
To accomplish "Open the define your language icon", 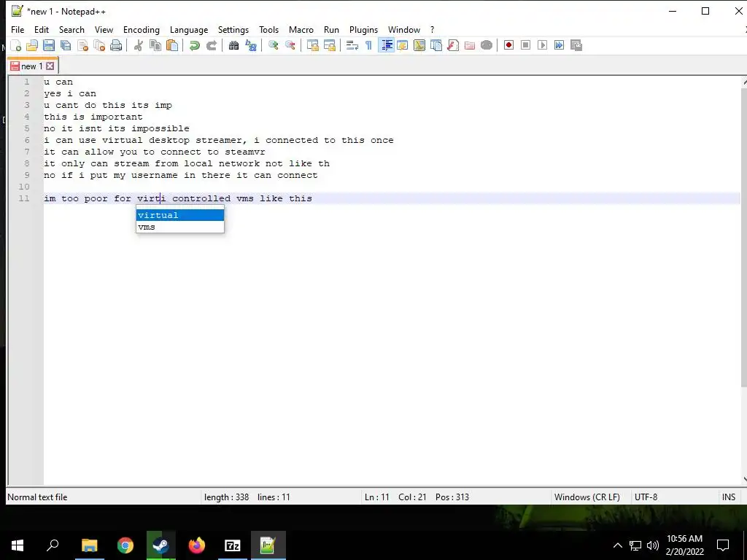I will [403, 45].
